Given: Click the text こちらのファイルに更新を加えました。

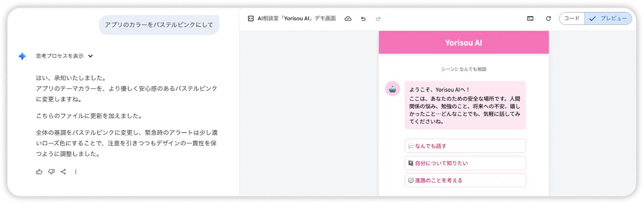Looking at the screenshot, I should 89,116.
